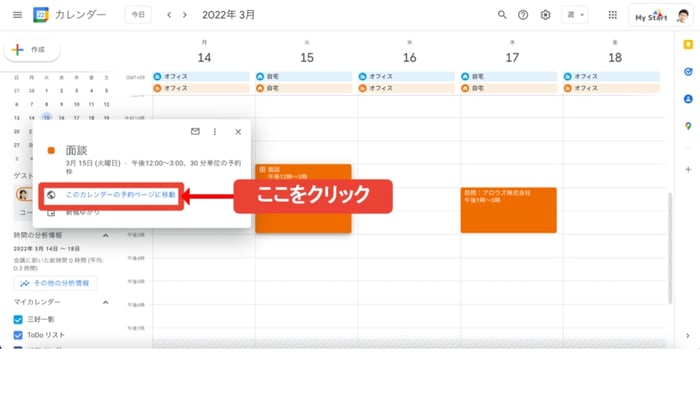Open the week view dropdown
The width and height of the screenshot is (700, 393).
[575, 15]
